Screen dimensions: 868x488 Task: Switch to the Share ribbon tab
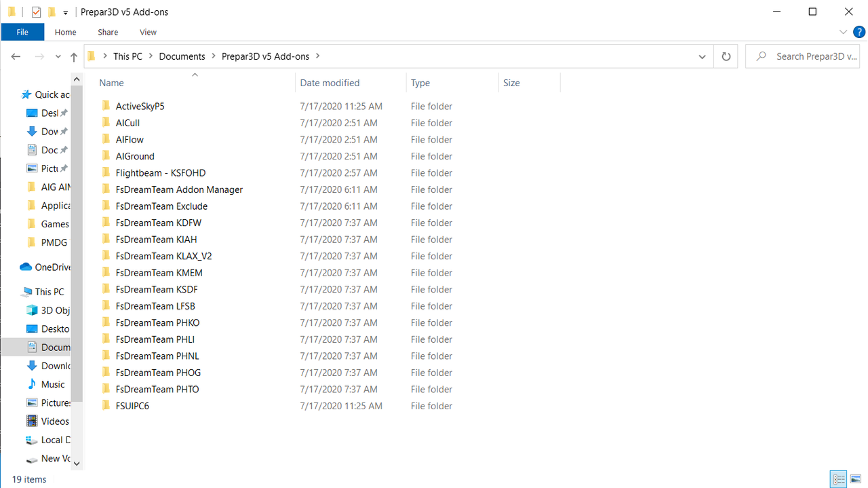click(x=108, y=32)
